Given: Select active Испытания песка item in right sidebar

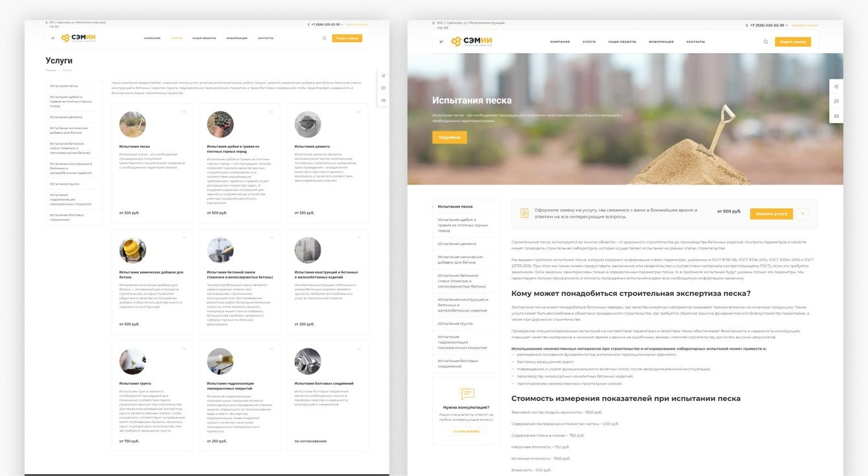Looking at the screenshot, I should [466, 207].
